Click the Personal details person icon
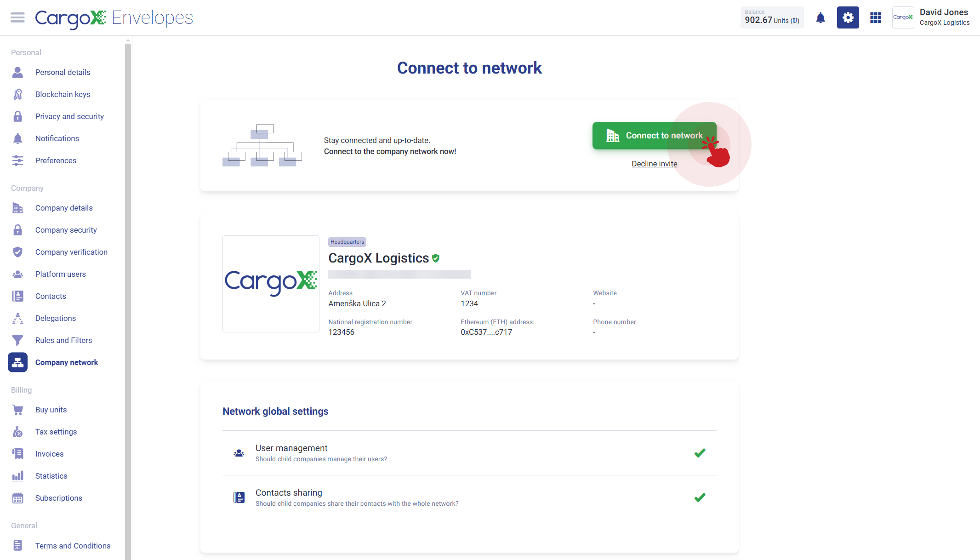980x560 pixels. point(17,72)
